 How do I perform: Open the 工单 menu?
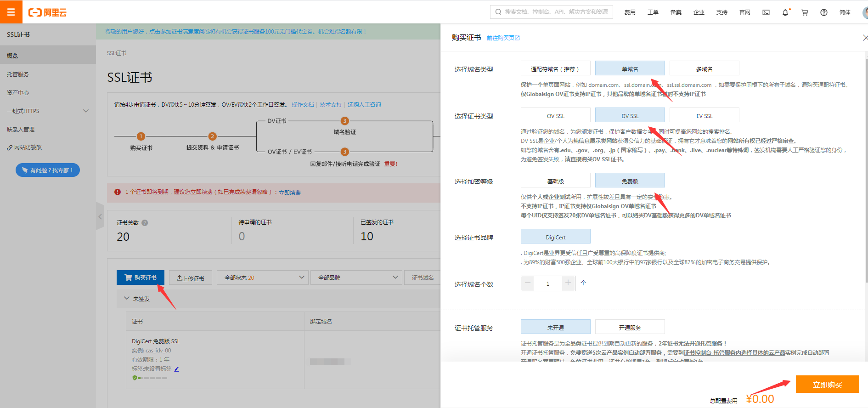[653, 12]
